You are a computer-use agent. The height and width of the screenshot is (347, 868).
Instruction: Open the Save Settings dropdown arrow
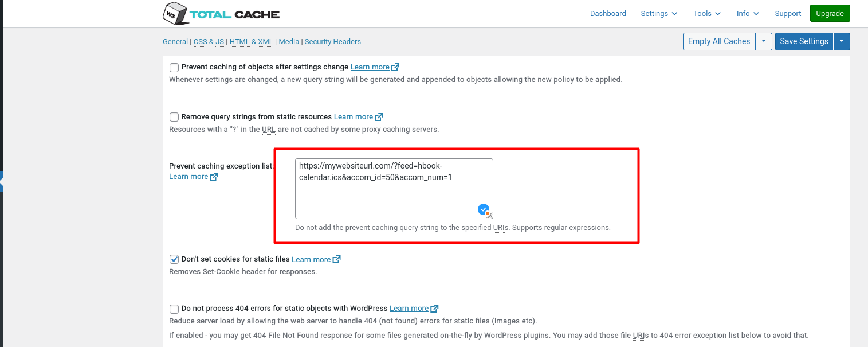[x=842, y=41]
